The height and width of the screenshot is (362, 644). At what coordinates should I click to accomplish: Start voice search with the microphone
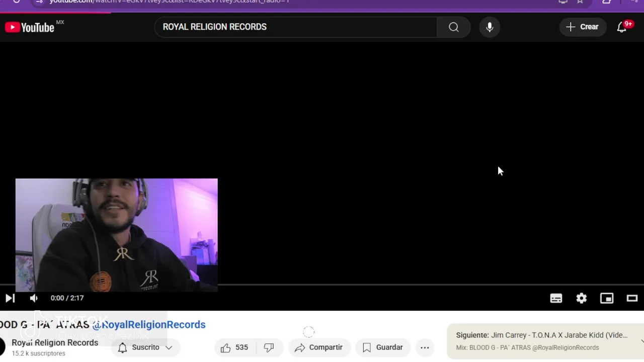[490, 27]
